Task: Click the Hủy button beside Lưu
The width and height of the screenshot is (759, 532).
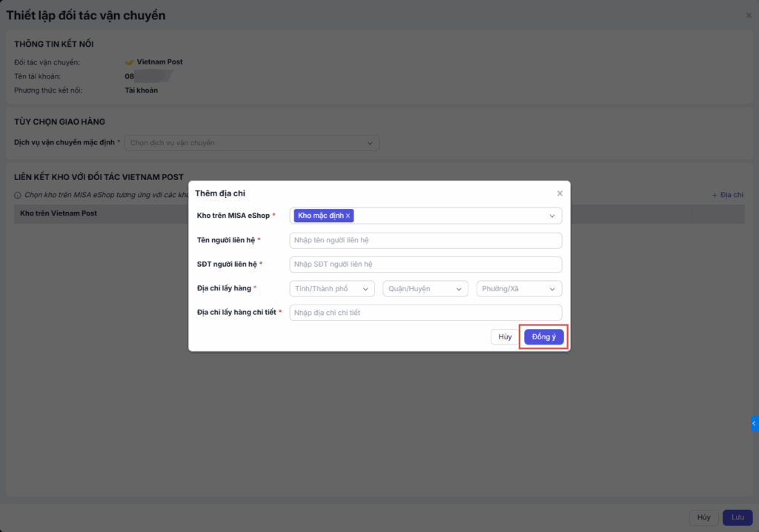Action: point(704,517)
